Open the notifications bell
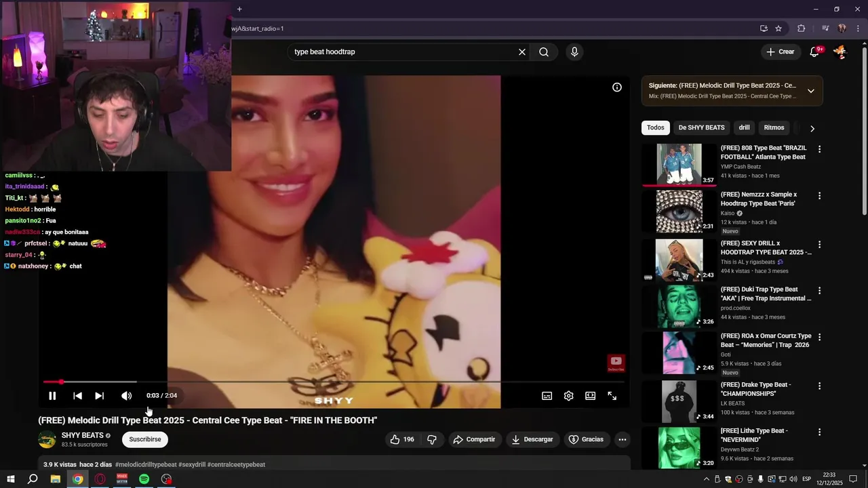Viewport: 868px width, 488px height. click(815, 52)
